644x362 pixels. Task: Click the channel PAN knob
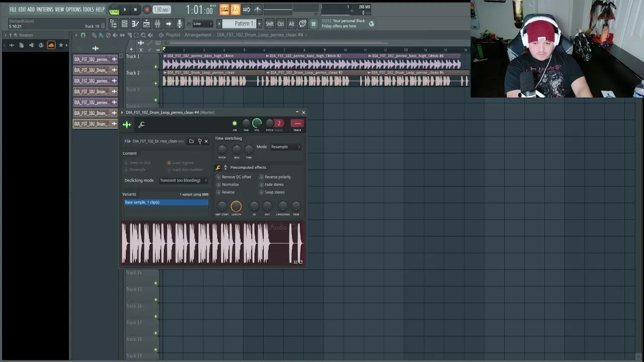click(246, 123)
